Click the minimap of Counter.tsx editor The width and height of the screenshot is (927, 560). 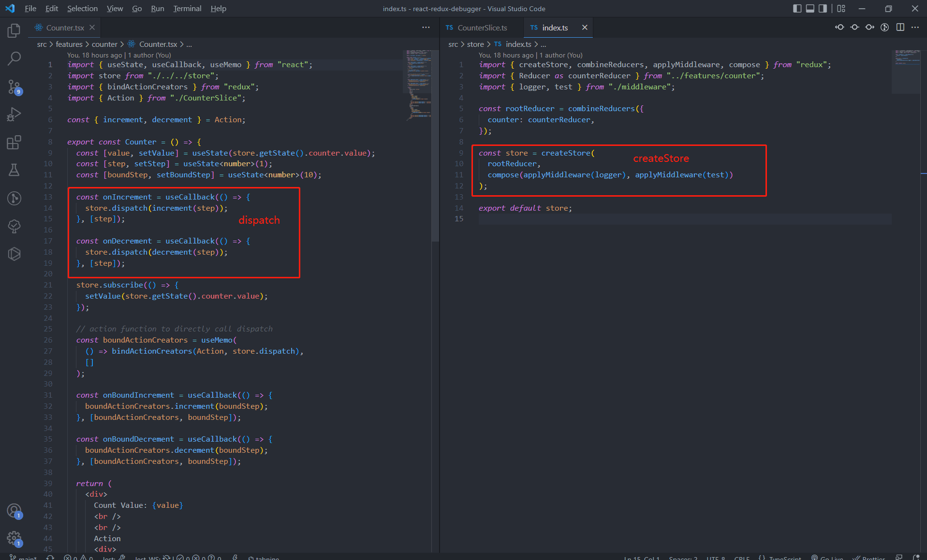pyautogui.click(x=418, y=85)
